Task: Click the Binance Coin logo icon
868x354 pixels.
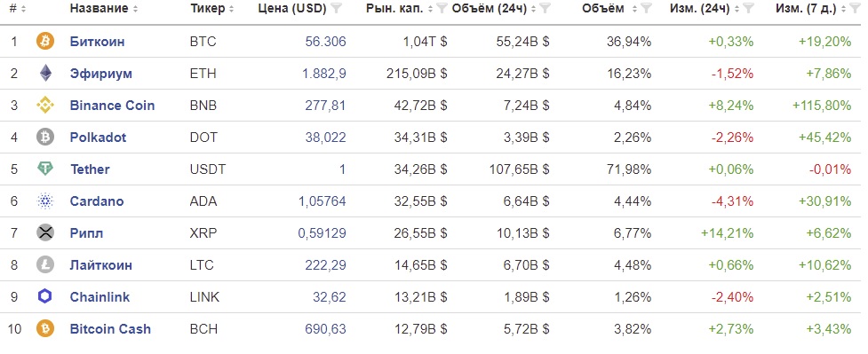Action: point(45,105)
